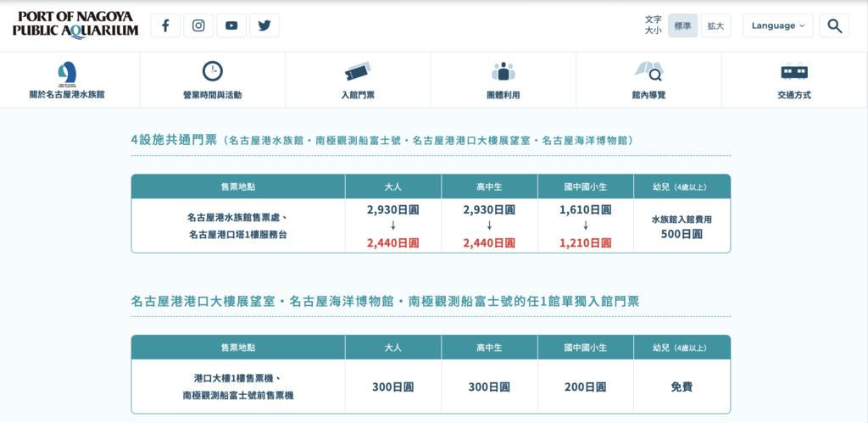Click the 免費 toddler cell
Image resolution: width=868 pixels, height=423 pixels.
pyautogui.click(x=682, y=387)
